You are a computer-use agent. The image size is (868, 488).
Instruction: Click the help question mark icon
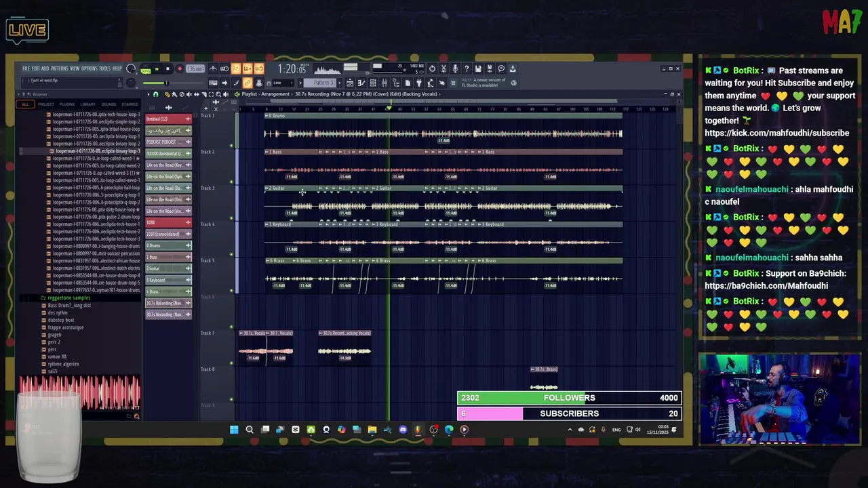coord(467,68)
